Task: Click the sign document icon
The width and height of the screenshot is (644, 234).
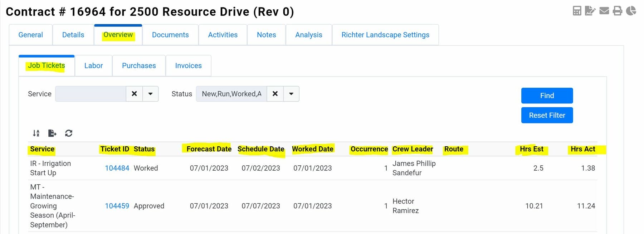Action: (590, 11)
